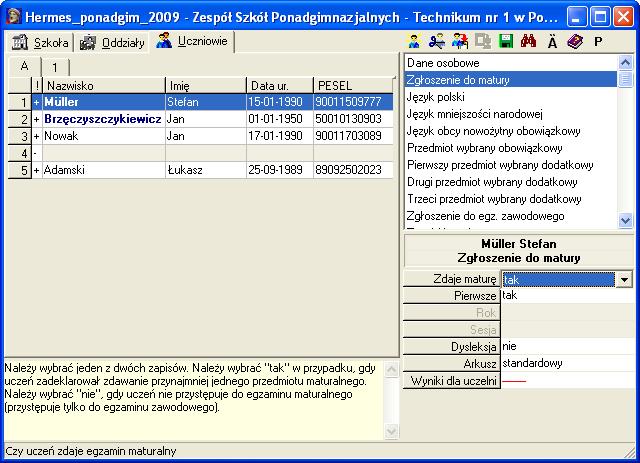640x463 pixels.
Task: Click the import students icon
Action: 460,42
